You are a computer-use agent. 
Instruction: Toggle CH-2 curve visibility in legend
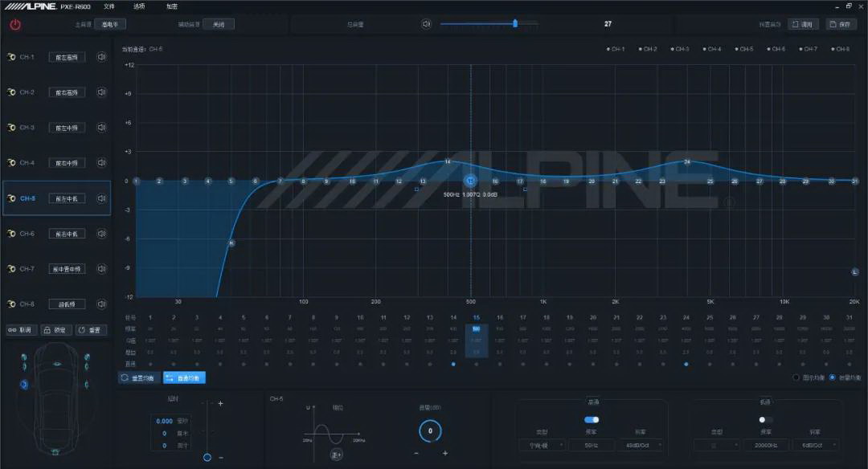coord(648,49)
